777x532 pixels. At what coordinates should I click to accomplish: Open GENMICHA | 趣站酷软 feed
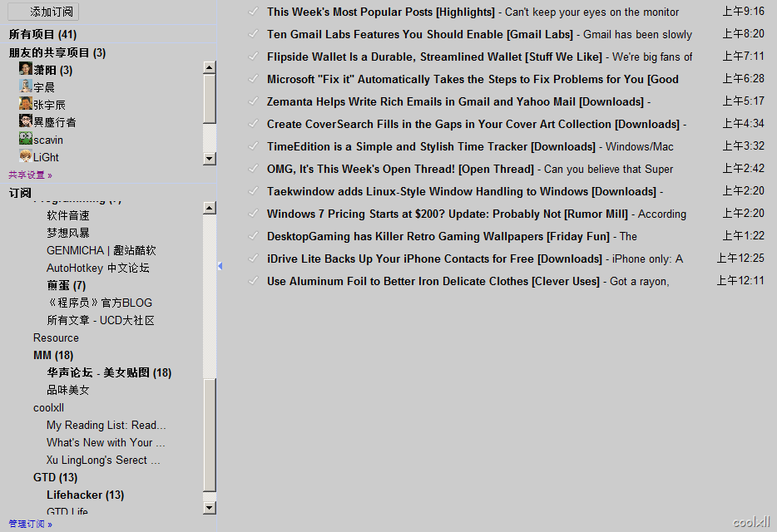tap(101, 250)
